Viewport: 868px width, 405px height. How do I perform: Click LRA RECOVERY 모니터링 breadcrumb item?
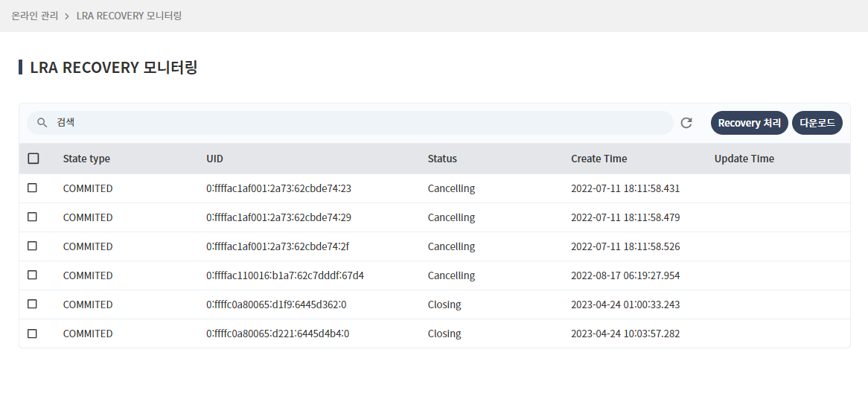(x=129, y=16)
